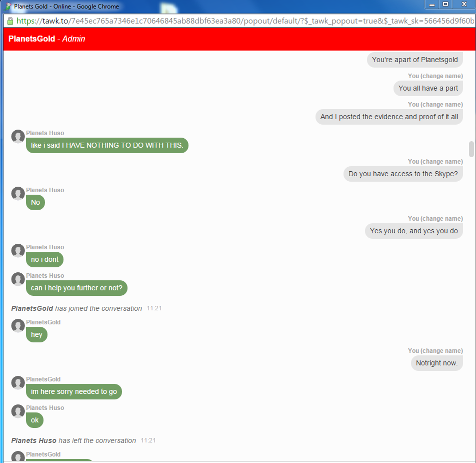Click avatar beside 'no i dont' message
Viewport: 476px width, 463px height.
tap(18, 251)
